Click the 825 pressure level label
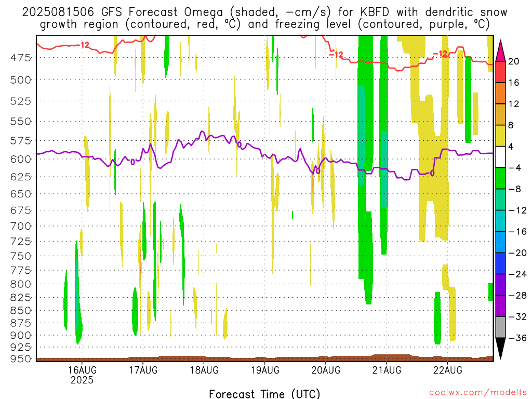This screenshot has width=532, height=399. 21,298
